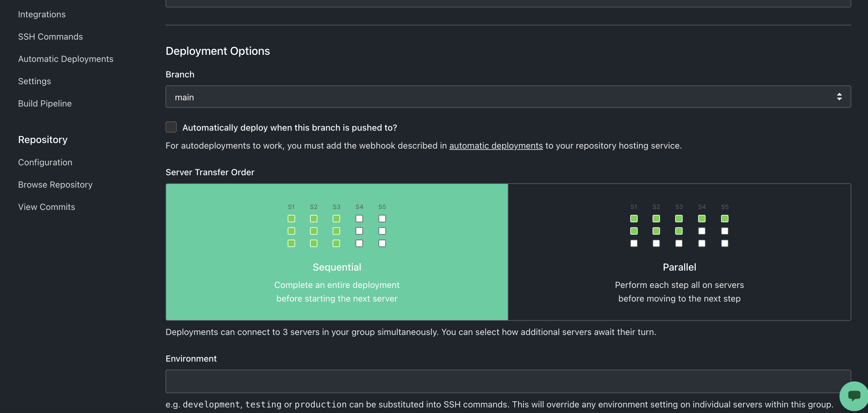
Task: Open the automatic deployments link
Action: [496, 146]
